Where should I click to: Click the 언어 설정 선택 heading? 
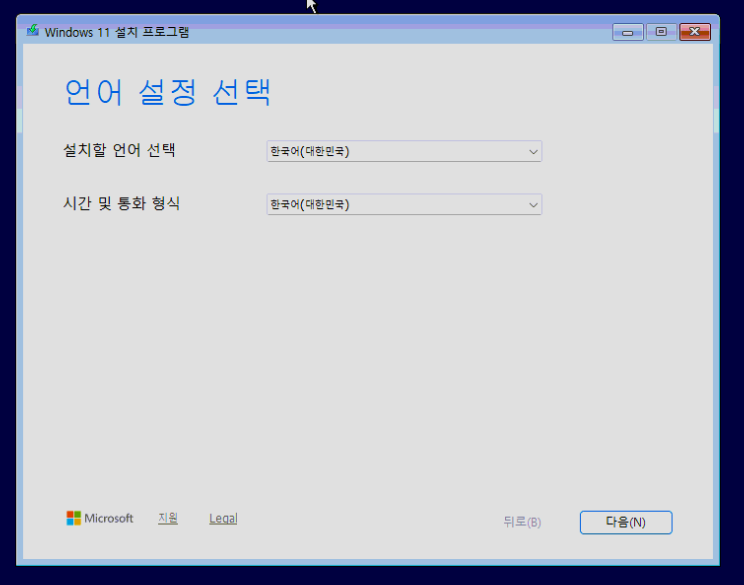pos(167,92)
